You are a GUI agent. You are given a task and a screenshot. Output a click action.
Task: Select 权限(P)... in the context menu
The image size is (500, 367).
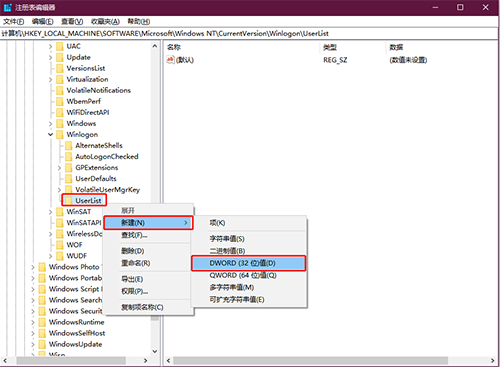click(x=134, y=291)
